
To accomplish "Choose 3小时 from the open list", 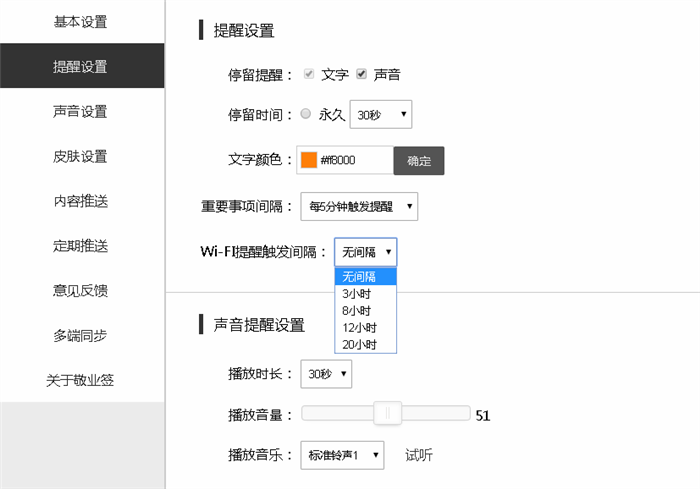I will pyautogui.click(x=365, y=294).
